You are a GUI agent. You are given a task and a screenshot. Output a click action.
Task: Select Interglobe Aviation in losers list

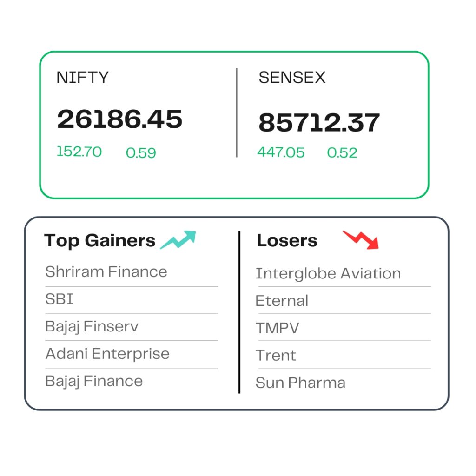coord(328,273)
